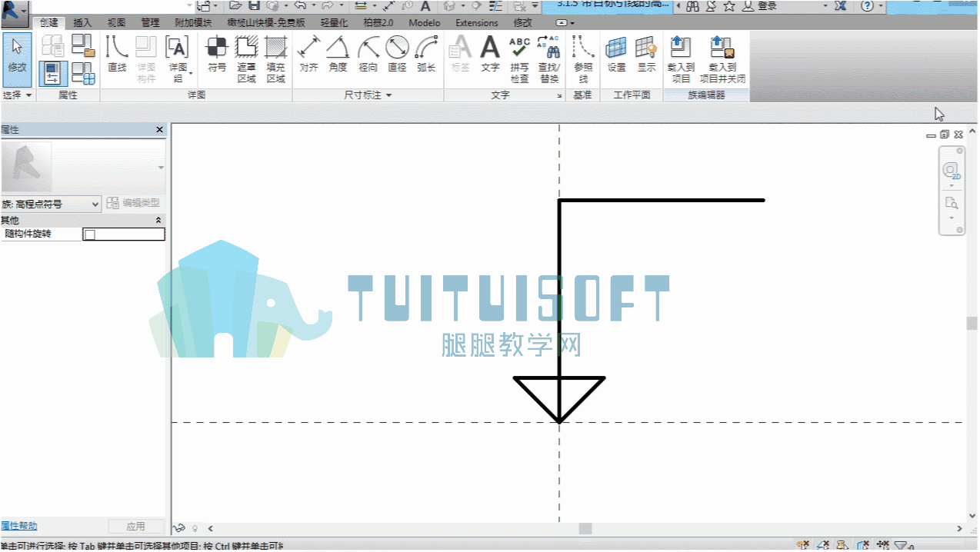
Task: Click 载入到项目 load into project
Action: [681, 59]
